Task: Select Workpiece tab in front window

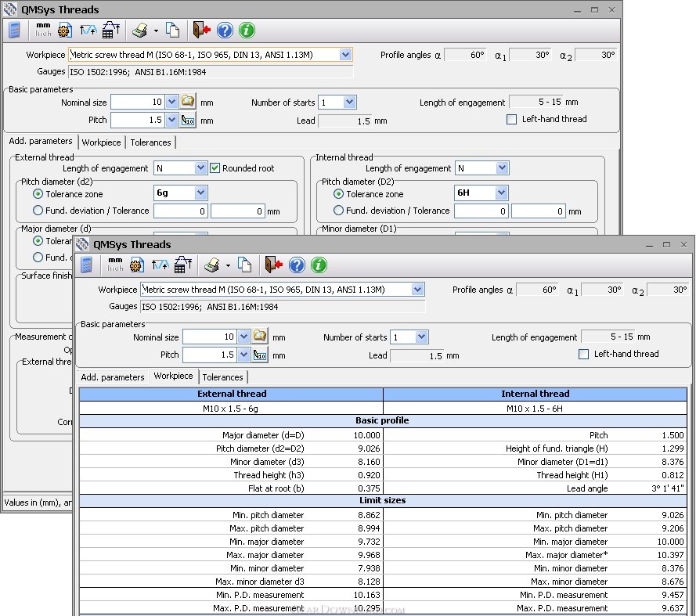Action: coord(173,376)
